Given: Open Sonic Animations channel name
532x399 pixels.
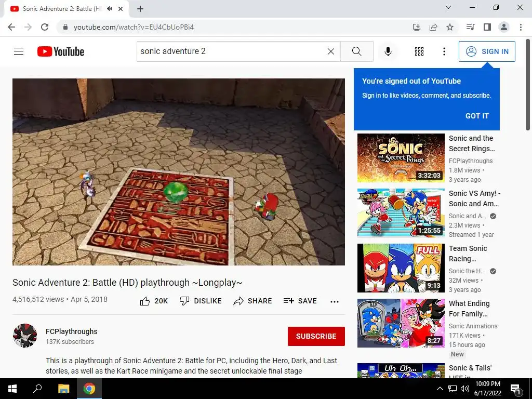Looking at the screenshot, I should (x=473, y=326).
